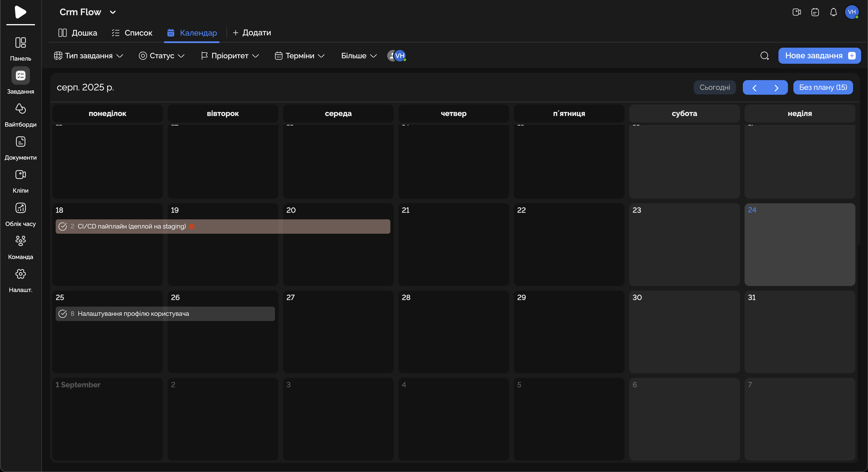Viewport: 868px width, 472px height.
Task: Open the Clips (Кліпи) sidebar icon
Action: [21, 175]
